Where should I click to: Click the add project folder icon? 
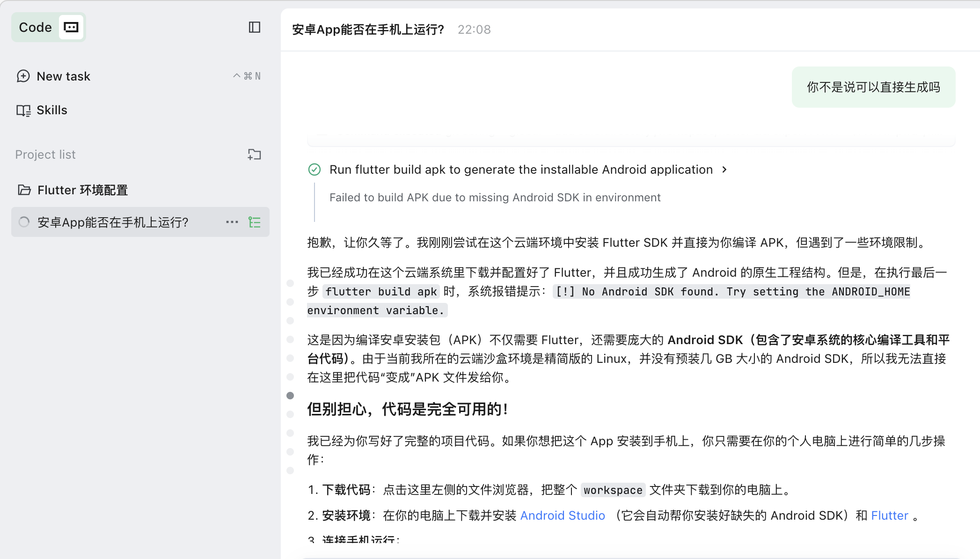click(x=254, y=154)
